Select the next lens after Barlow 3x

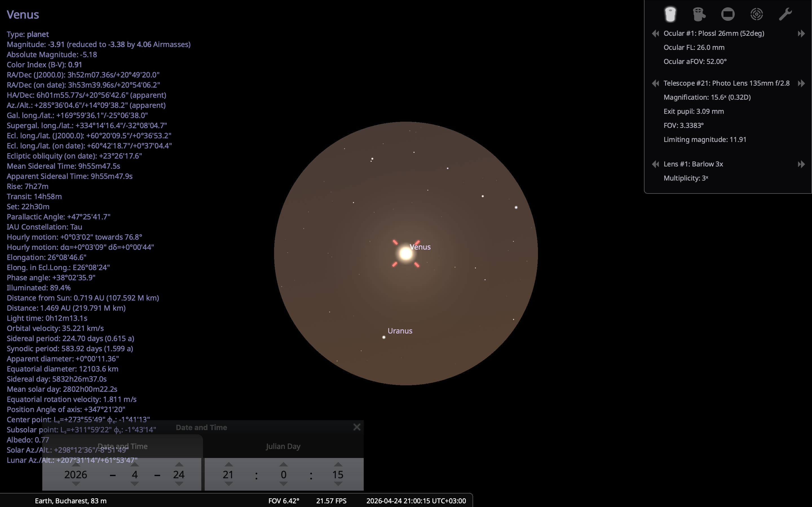click(x=801, y=164)
